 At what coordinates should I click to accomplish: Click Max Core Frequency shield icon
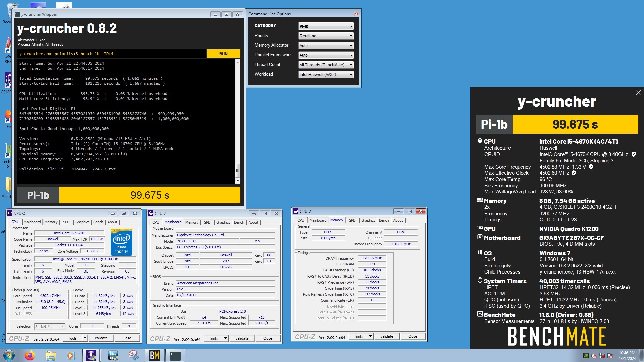591,167
